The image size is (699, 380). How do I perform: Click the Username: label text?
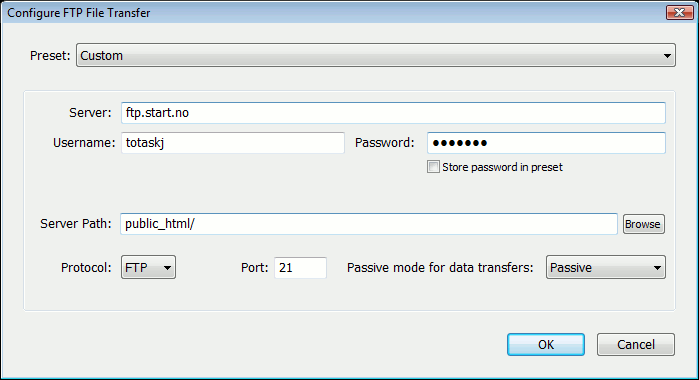point(84,143)
